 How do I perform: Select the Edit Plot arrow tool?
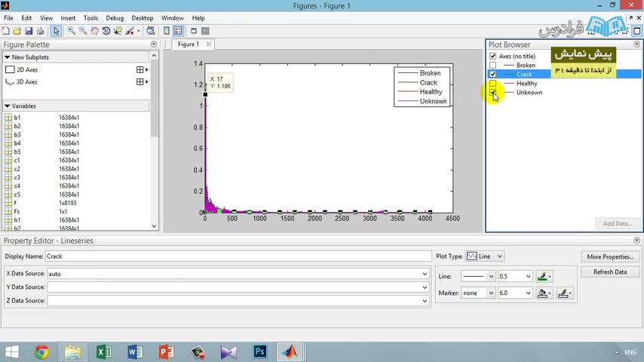point(57,31)
